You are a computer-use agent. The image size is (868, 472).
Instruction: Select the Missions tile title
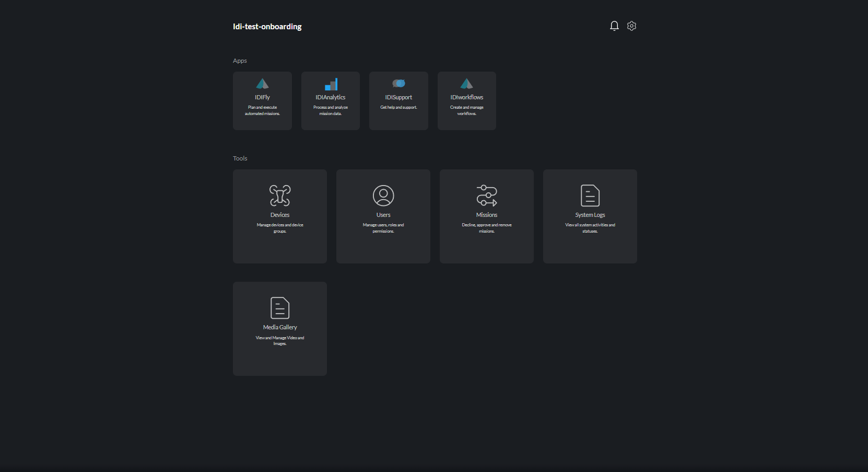tap(487, 215)
